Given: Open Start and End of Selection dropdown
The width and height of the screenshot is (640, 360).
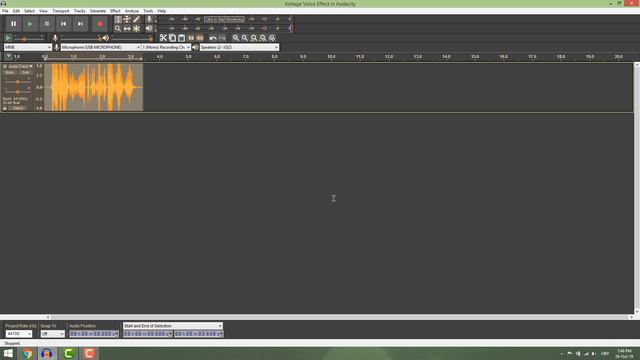Looking at the screenshot, I should [173, 326].
